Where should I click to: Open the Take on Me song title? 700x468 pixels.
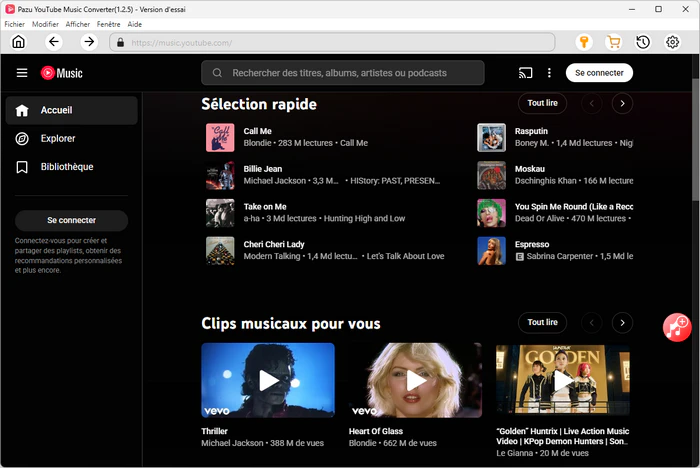pyautogui.click(x=265, y=207)
